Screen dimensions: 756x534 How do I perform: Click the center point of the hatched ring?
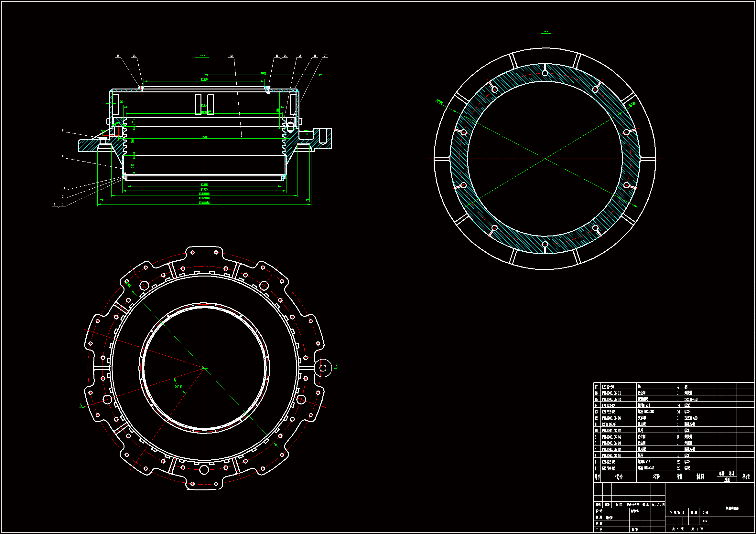click(545, 159)
